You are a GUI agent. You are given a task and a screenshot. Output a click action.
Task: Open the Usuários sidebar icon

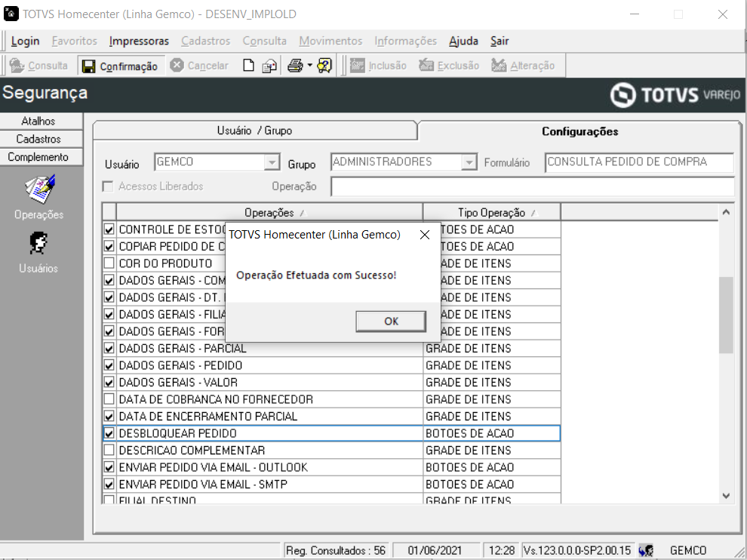[38, 244]
